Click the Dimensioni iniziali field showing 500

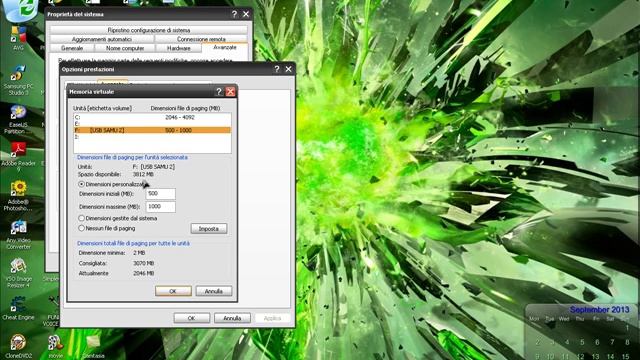(x=160, y=193)
